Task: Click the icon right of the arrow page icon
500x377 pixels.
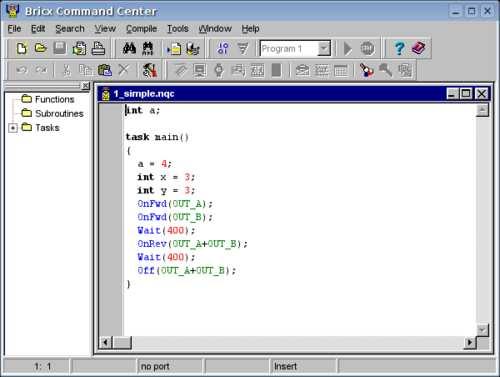Action: coord(193,49)
